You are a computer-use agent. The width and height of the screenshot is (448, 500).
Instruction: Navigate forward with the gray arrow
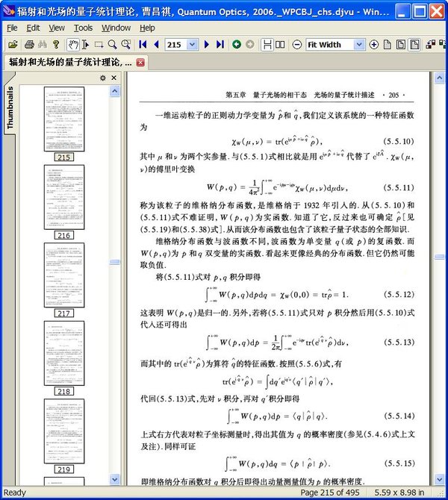pos(250,45)
